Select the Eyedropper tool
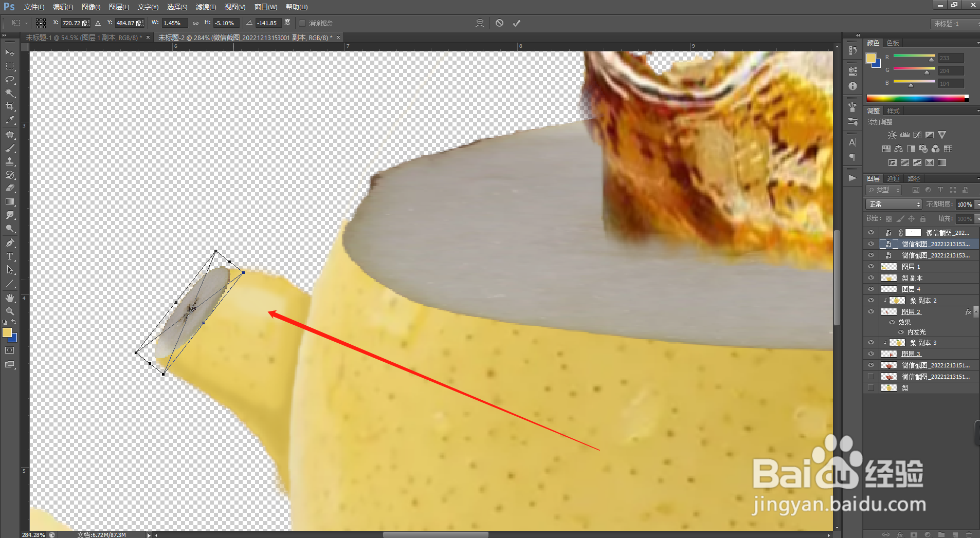The width and height of the screenshot is (980, 538). tap(10, 120)
